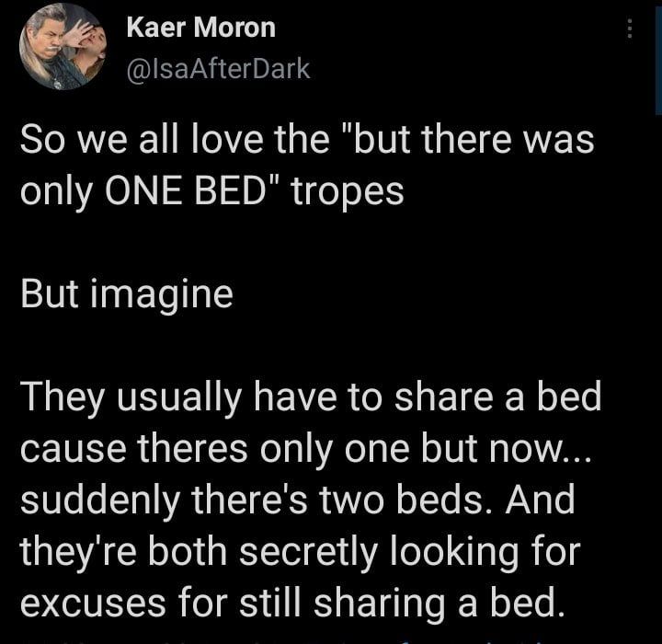The image size is (662, 644).
Task: Open the @IsaAfterDark handle
Action: click(x=218, y=69)
